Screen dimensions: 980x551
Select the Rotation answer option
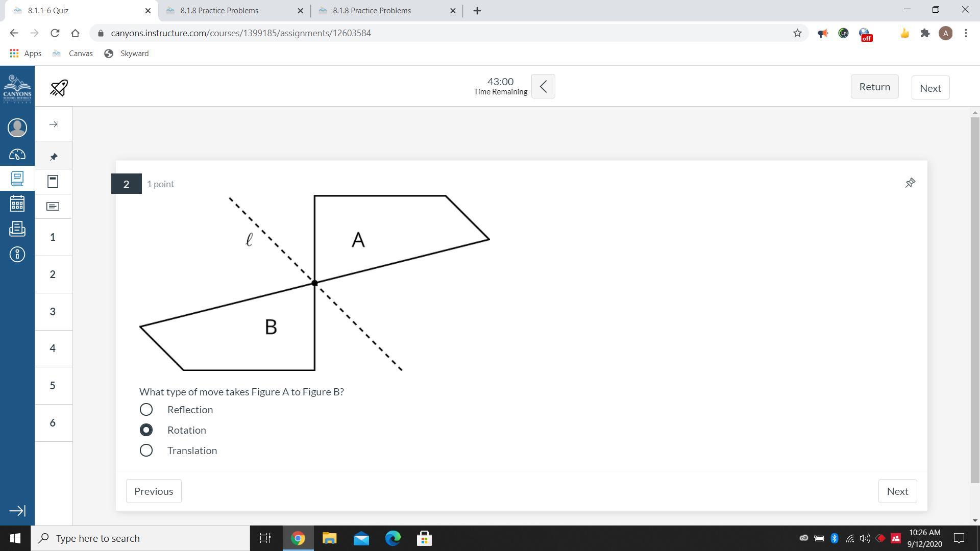pos(146,430)
